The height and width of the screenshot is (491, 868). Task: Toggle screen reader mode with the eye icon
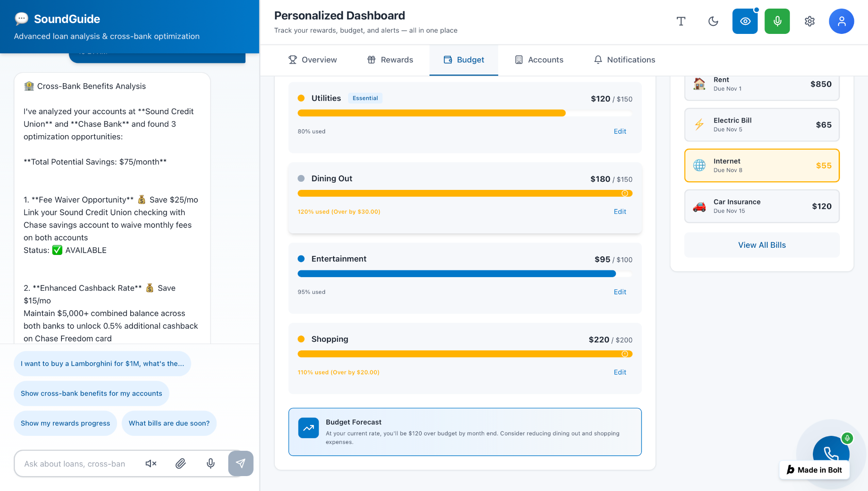point(745,21)
